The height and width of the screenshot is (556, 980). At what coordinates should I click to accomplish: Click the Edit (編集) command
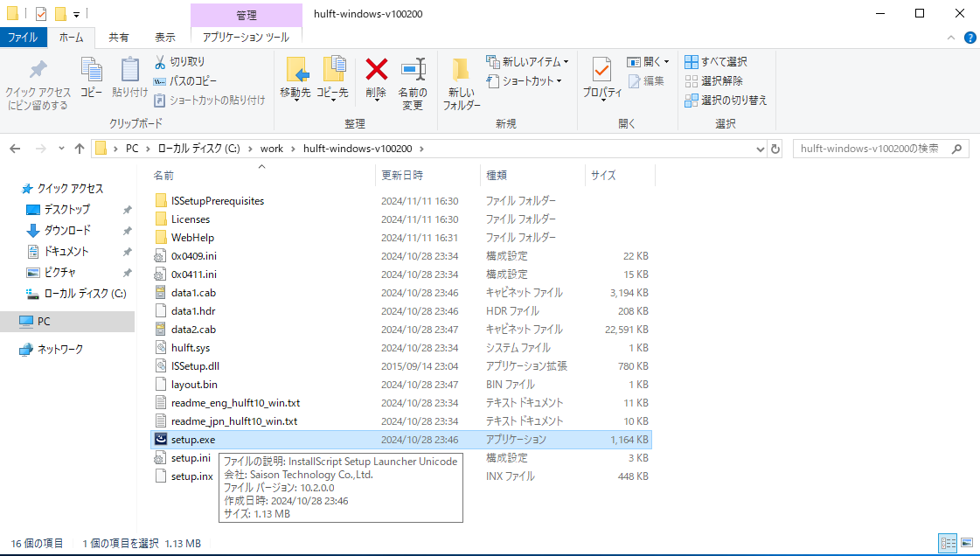point(646,81)
